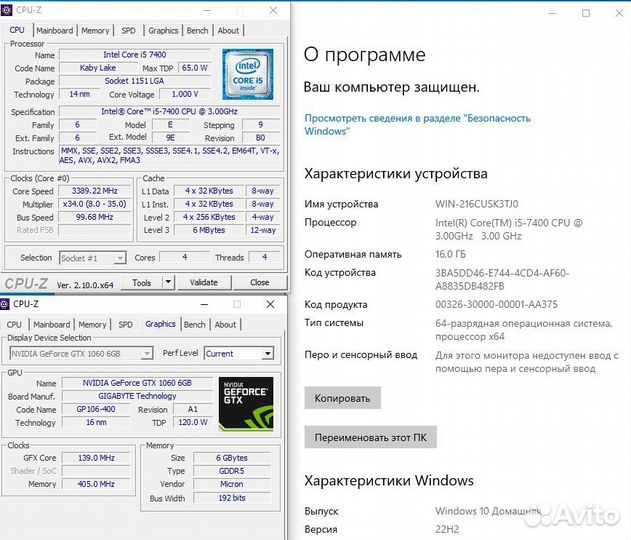Open Graphics tab in top CPU-Z window
The width and height of the screenshot is (631, 540).
tap(163, 31)
